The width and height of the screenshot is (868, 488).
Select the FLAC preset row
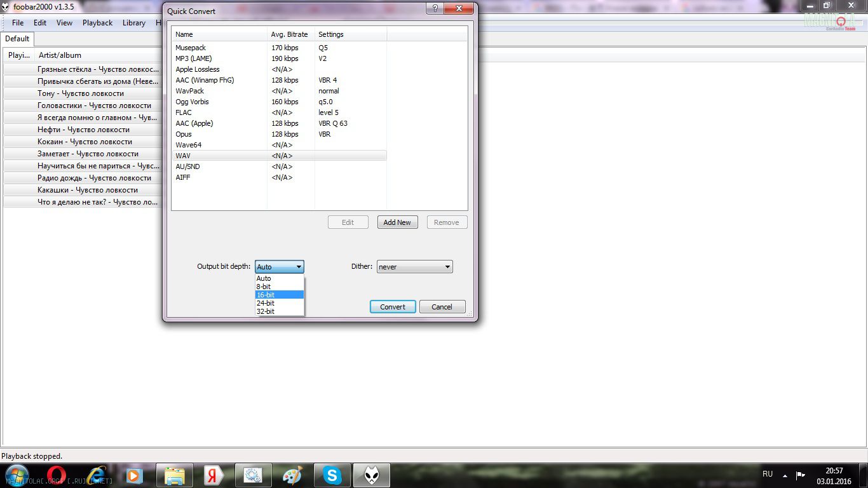coord(184,112)
